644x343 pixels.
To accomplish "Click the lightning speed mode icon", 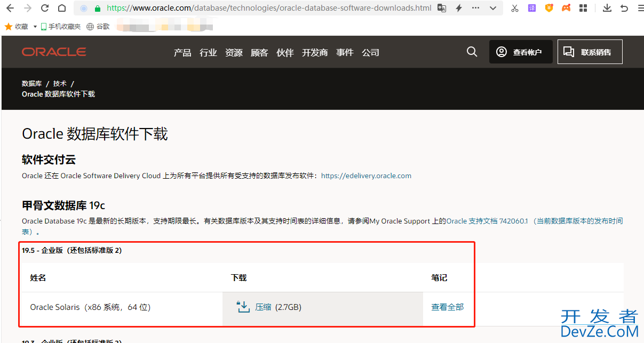I will coord(459,8).
